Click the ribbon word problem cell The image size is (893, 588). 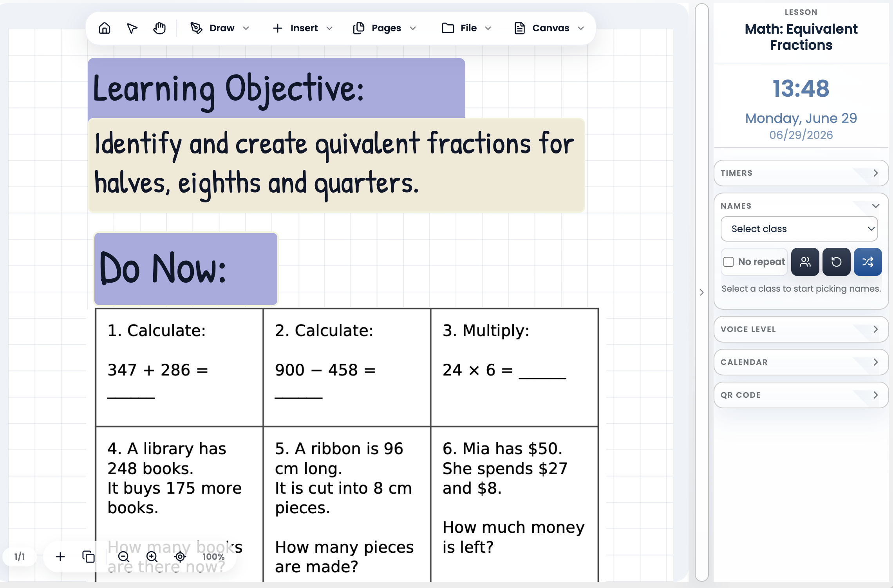point(347,505)
